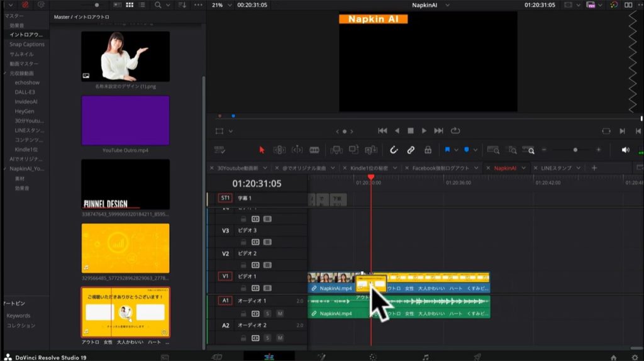Select the arrow Selection Mode tool
Image resolution: width=644 pixels, height=361 pixels.
click(262, 150)
